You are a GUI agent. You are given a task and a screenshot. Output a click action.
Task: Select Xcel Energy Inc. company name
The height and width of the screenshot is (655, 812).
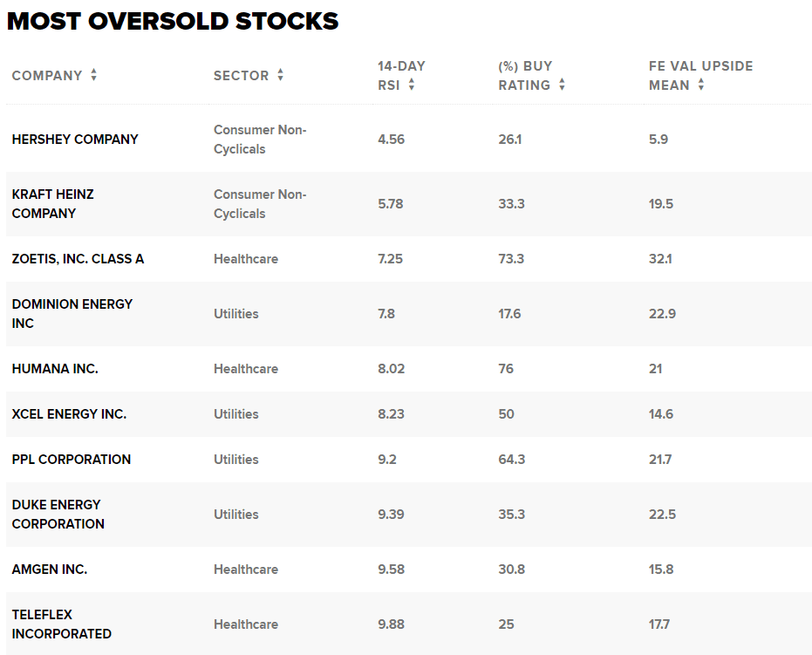tap(69, 414)
